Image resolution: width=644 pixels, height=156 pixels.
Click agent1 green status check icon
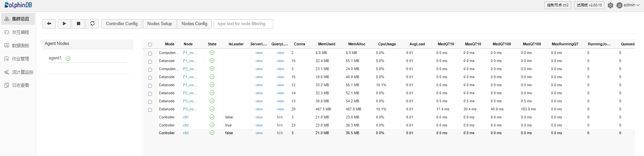68,58
